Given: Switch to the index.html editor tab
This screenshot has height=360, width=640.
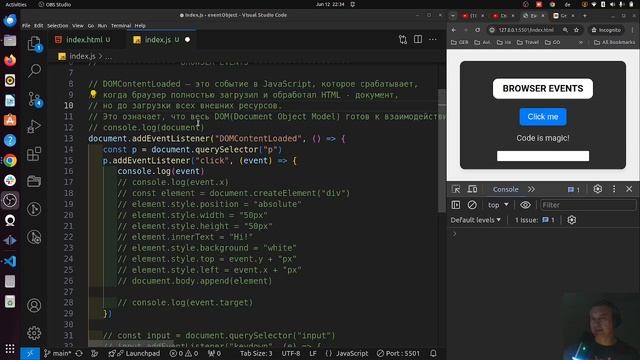Looking at the screenshot, I should (x=84, y=40).
